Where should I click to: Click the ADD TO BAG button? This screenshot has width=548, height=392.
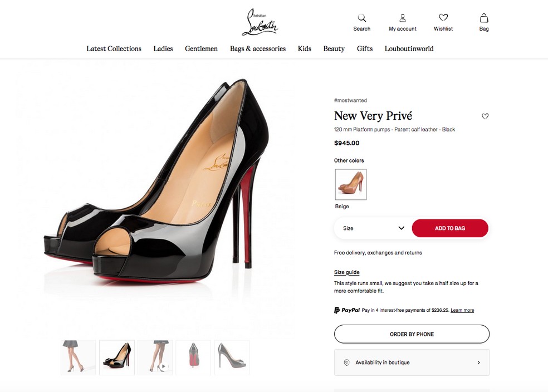click(450, 228)
